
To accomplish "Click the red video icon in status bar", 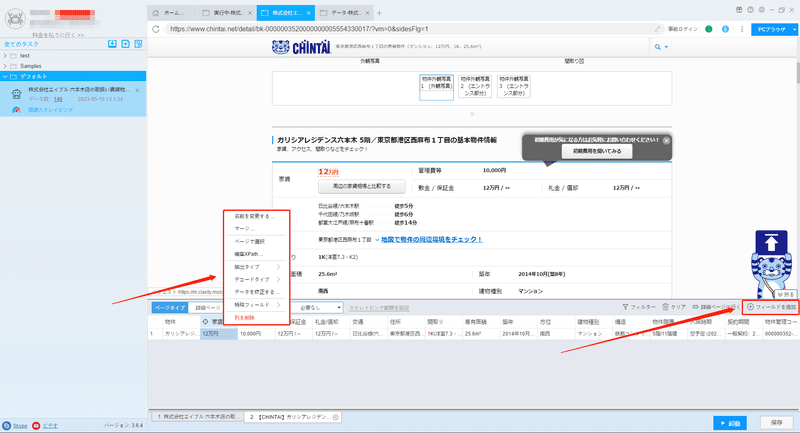I will tap(36, 425).
